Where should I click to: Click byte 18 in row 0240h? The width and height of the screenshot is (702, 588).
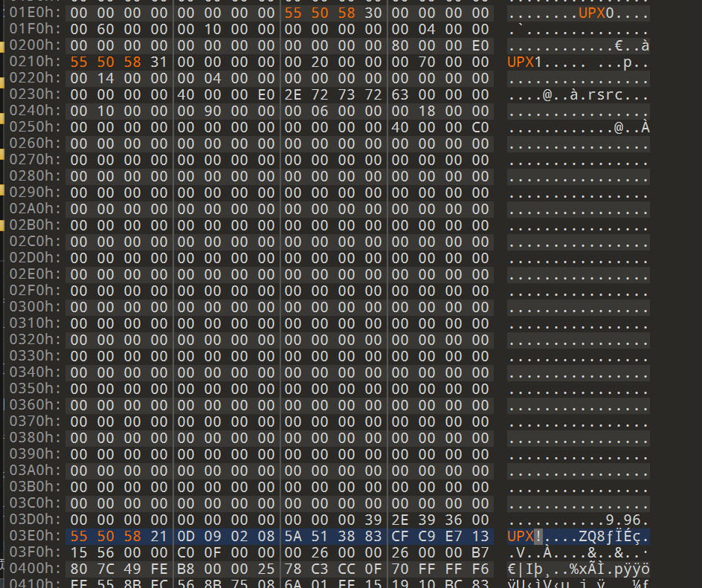pyautogui.click(x=427, y=111)
